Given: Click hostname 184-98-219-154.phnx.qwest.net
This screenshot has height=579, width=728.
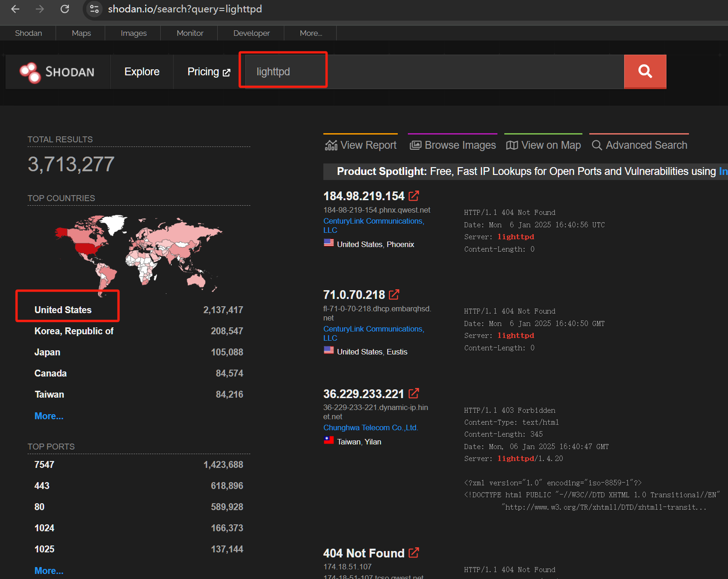Looking at the screenshot, I should click(x=377, y=210).
